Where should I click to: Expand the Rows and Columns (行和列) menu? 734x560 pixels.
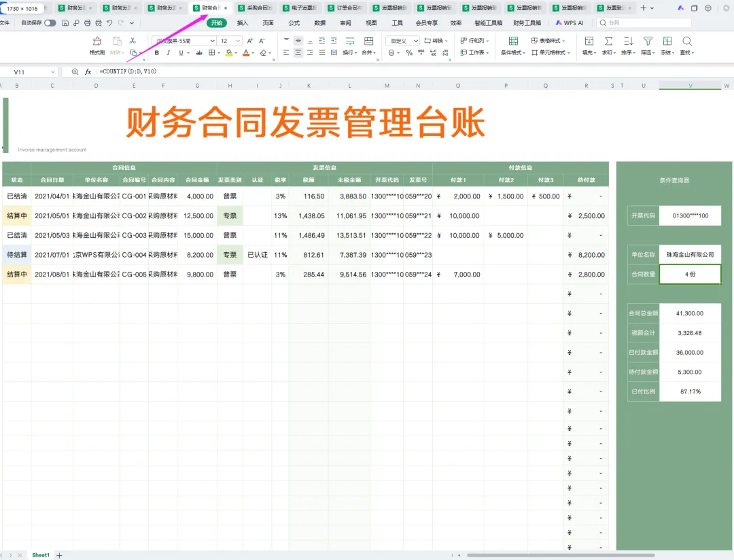(474, 41)
